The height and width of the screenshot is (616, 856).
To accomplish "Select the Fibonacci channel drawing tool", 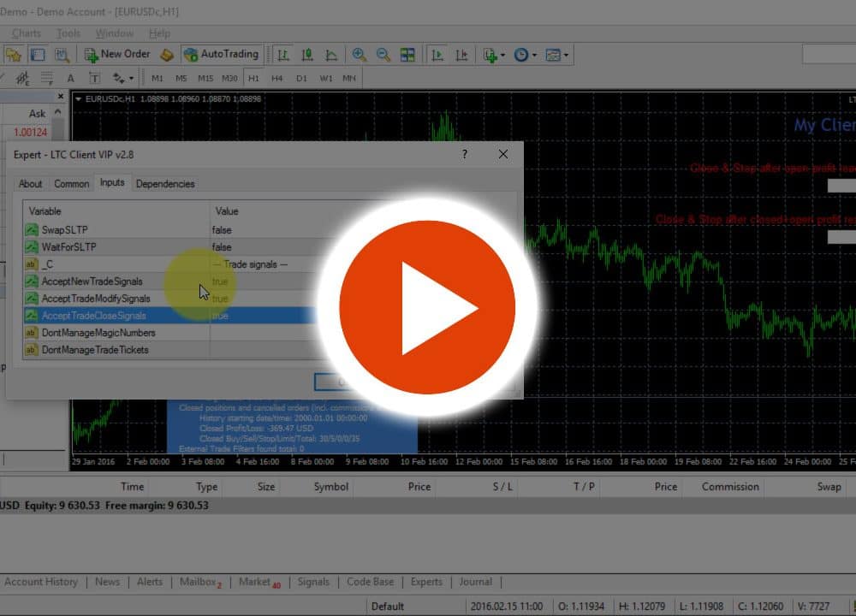I will click(x=22, y=78).
